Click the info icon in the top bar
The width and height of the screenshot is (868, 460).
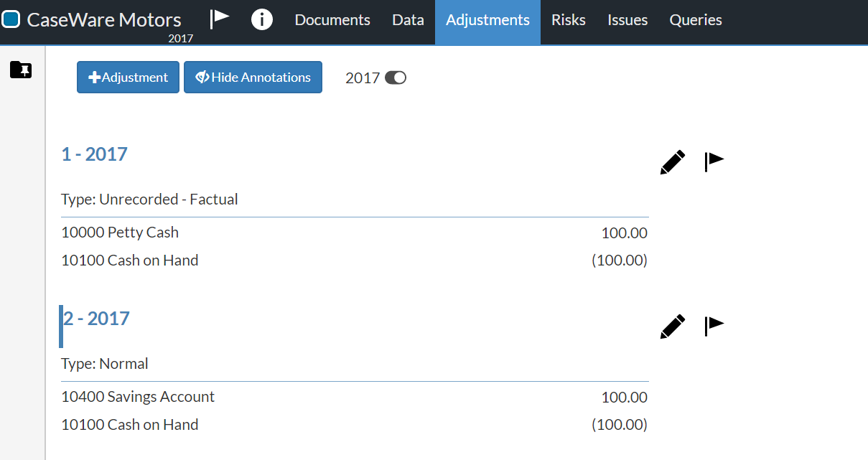coord(261,19)
